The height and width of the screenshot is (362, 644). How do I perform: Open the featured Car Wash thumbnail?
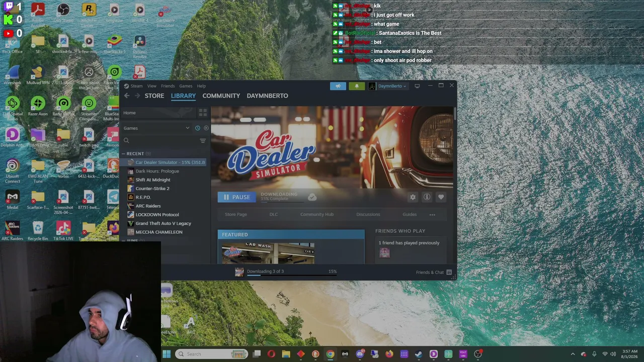(268, 253)
